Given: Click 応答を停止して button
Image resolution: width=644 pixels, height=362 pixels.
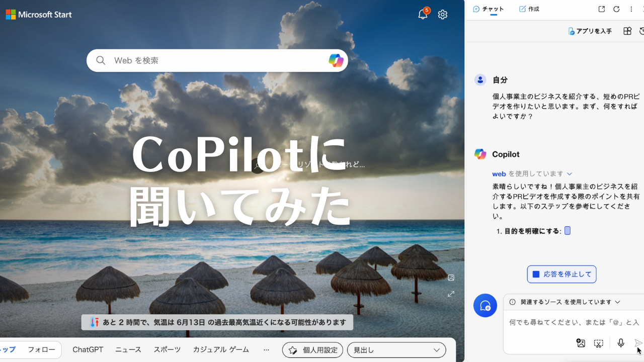Looking at the screenshot, I should pyautogui.click(x=562, y=275).
